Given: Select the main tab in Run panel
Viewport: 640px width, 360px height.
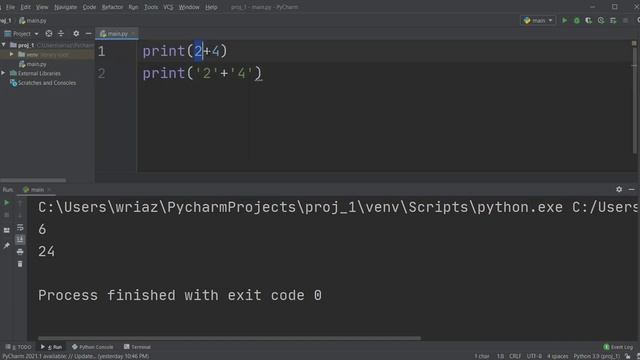Looking at the screenshot, I should (37, 190).
